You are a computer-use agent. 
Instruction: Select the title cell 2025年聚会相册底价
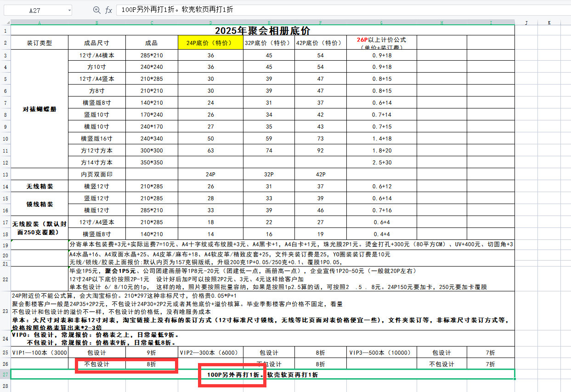pyautogui.click(x=262, y=31)
